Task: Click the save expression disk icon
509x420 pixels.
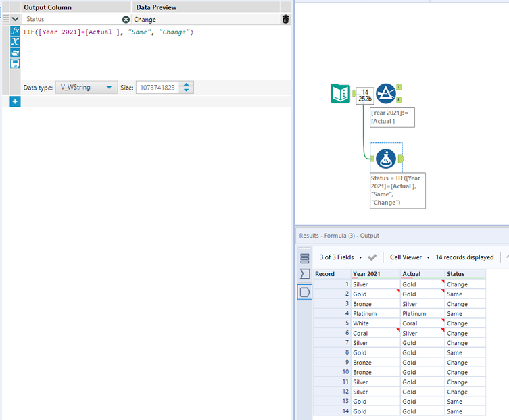Action: (15, 63)
